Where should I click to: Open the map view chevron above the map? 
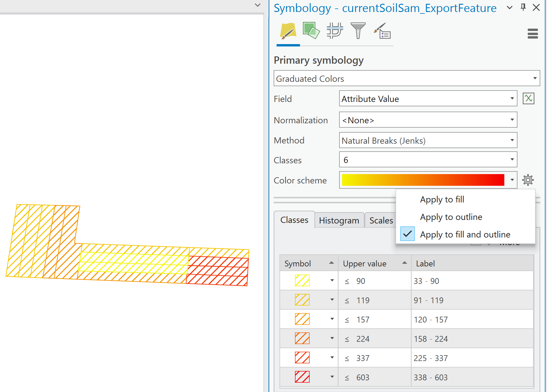(x=258, y=5)
